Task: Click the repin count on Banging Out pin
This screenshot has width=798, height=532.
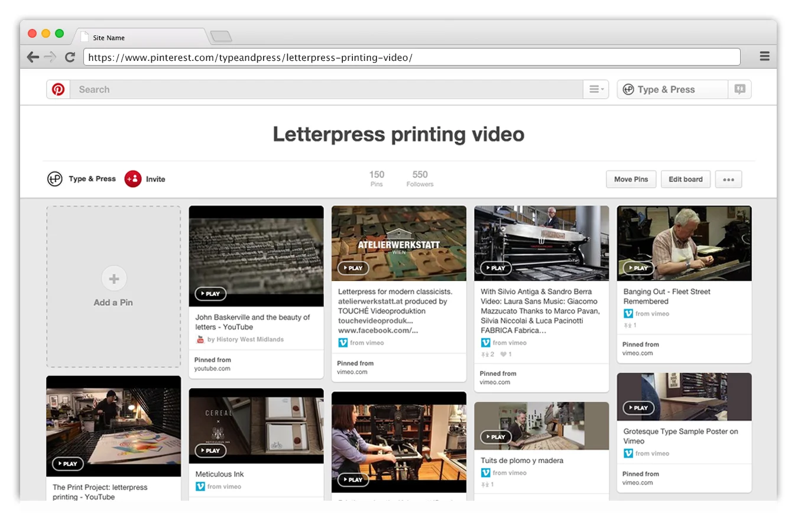Action: tap(630, 325)
